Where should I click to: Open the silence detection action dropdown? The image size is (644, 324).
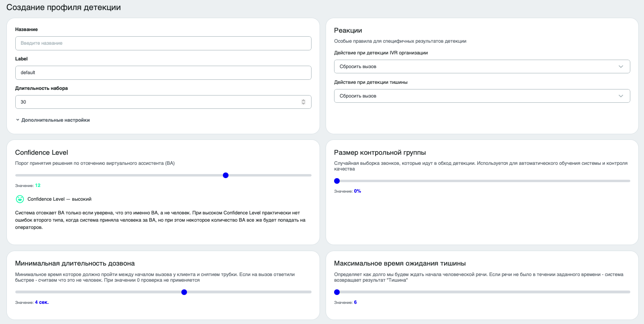pyautogui.click(x=482, y=96)
